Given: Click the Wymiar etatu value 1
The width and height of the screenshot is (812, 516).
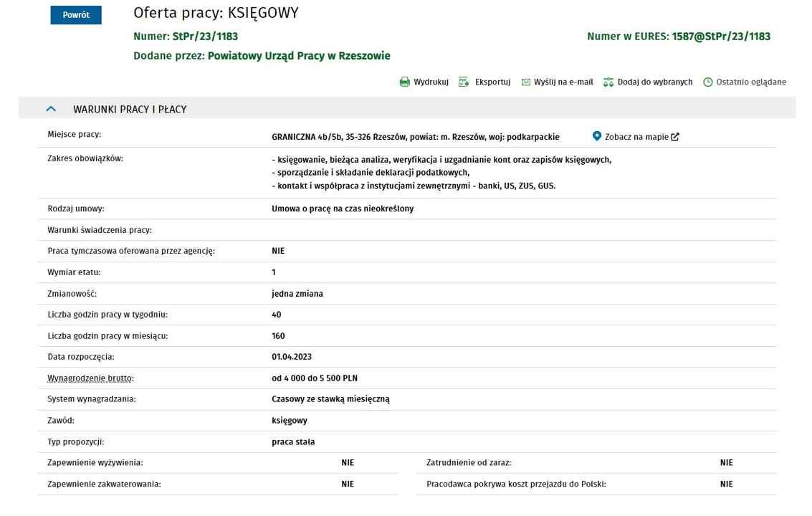Looking at the screenshot, I should click(274, 272).
